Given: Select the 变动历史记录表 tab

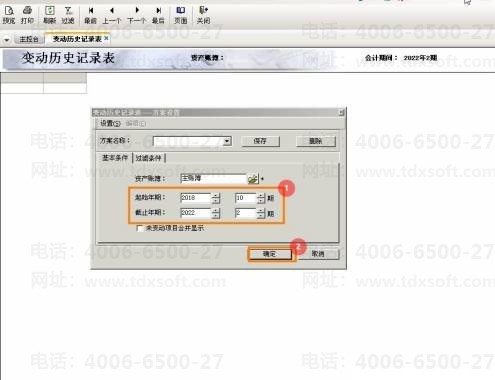Looking at the screenshot, I should [x=77, y=39].
